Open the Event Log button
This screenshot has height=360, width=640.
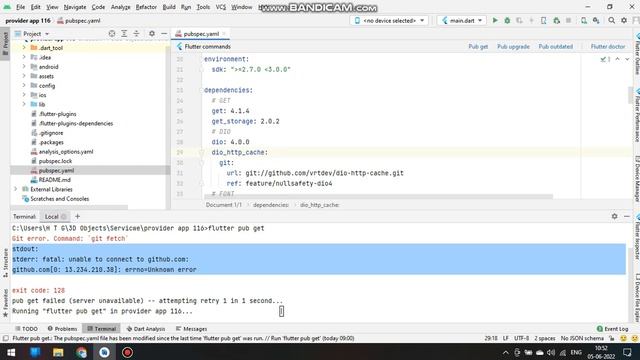612,329
